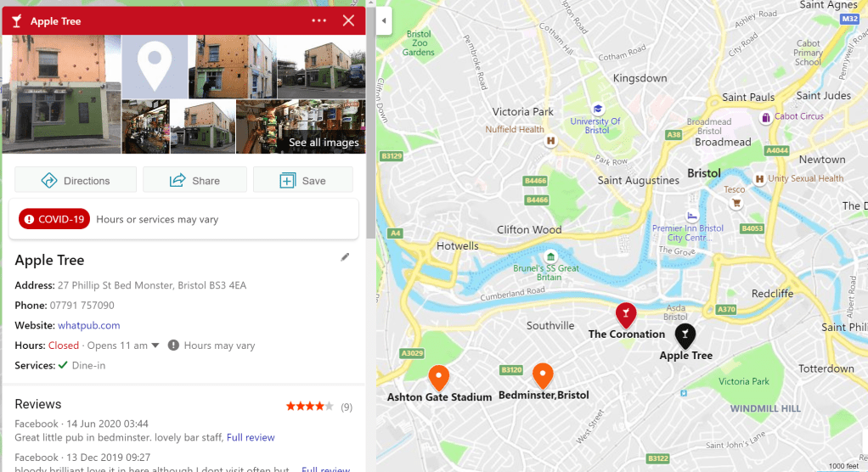Click the Ashton Gate Stadium orange pin
Image resolution: width=868 pixels, height=472 pixels.
[438, 379]
